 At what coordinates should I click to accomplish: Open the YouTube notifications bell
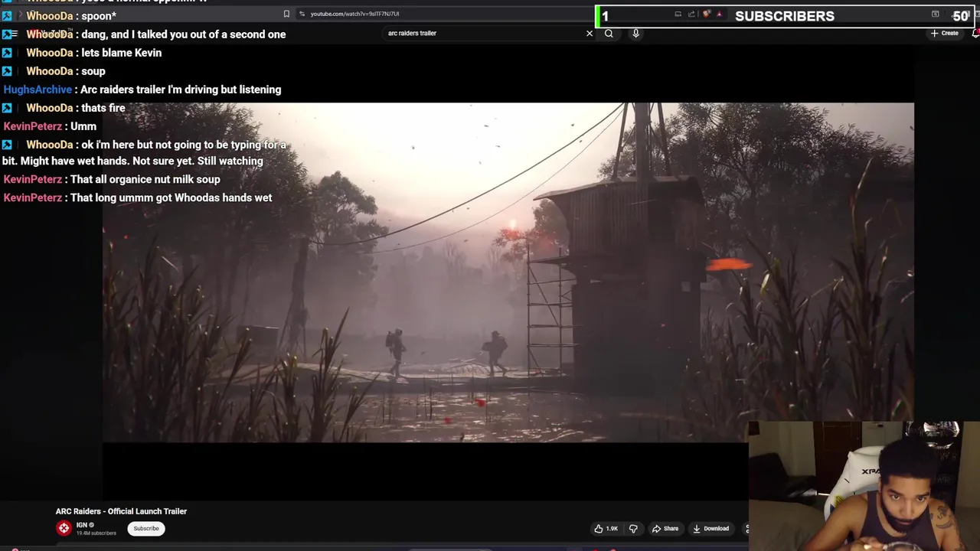pyautogui.click(x=975, y=33)
